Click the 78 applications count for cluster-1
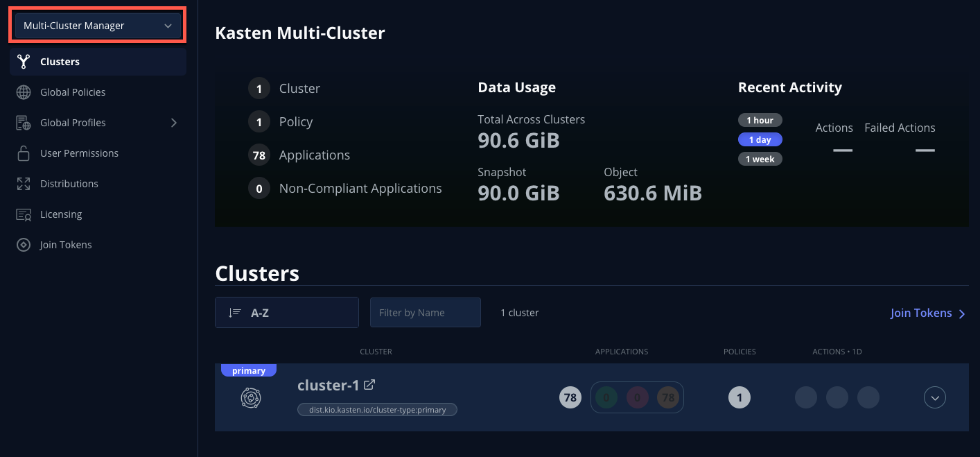The height and width of the screenshot is (457, 980). tap(570, 397)
